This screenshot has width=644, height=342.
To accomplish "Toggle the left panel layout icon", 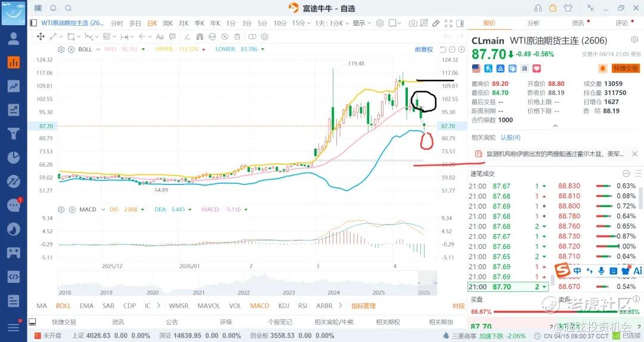I will pyautogui.click(x=33, y=23).
